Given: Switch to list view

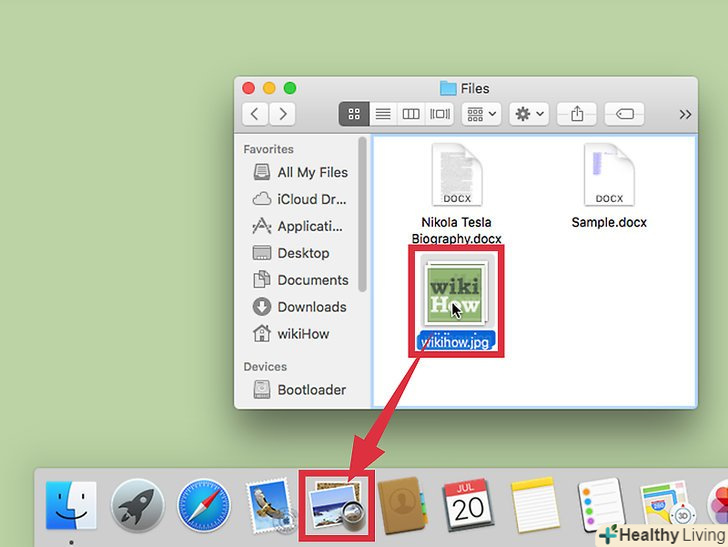Looking at the screenshot, I should [383, 114].
